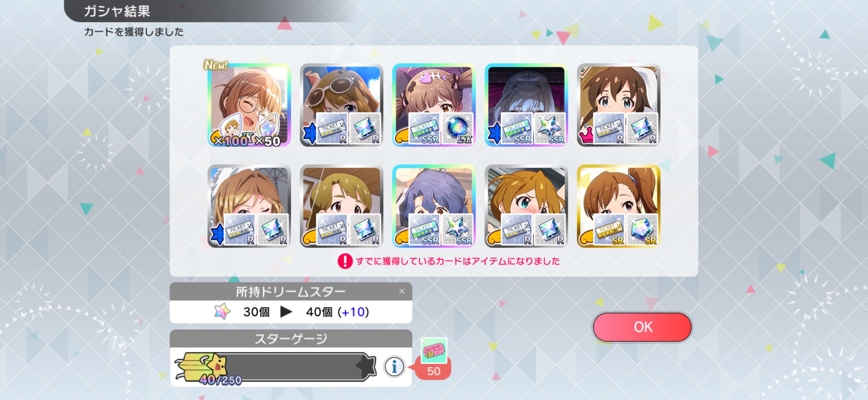868x400 pixels.
Task: Select the gold-framed SR ponytail girl card
Action: click(x=618, y=206)
